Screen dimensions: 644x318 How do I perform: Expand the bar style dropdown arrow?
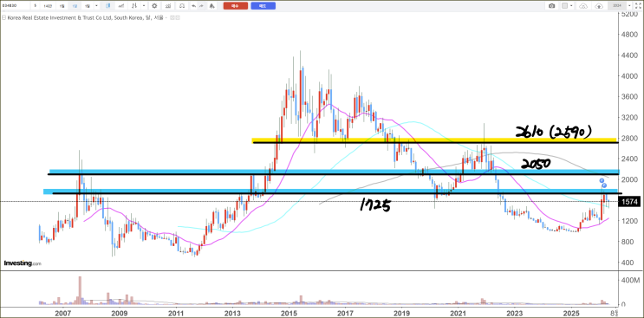pyautogui.click(x=144, y=6)
